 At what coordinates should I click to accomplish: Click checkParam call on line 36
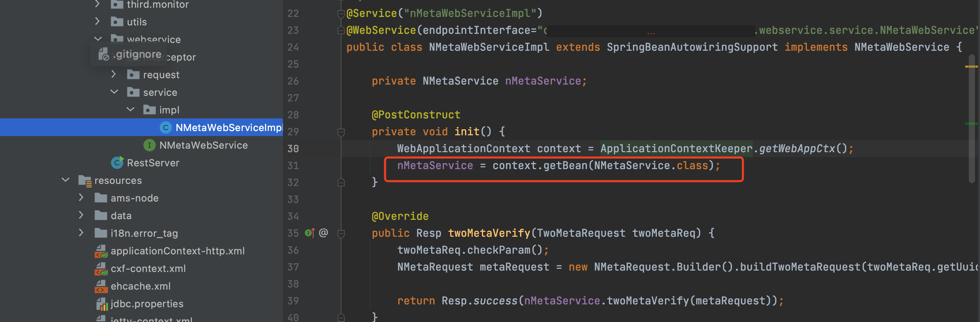pos(499,250)
